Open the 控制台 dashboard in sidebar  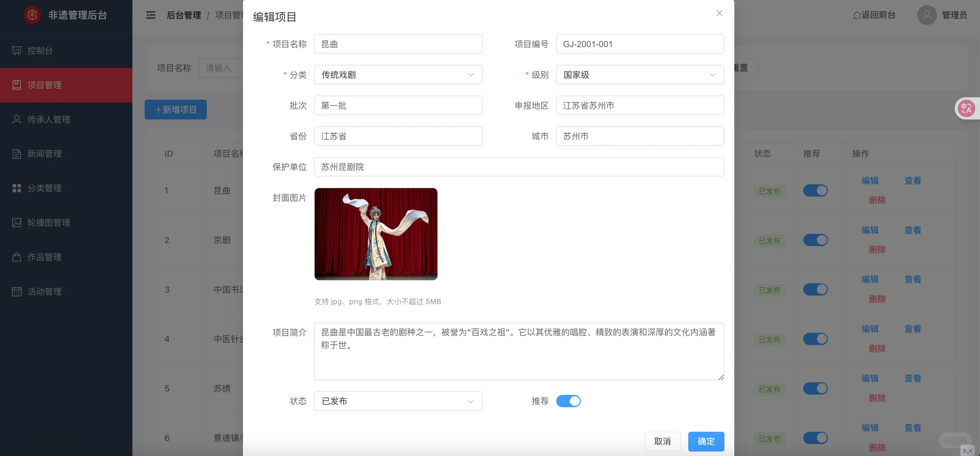pos(40,51)
